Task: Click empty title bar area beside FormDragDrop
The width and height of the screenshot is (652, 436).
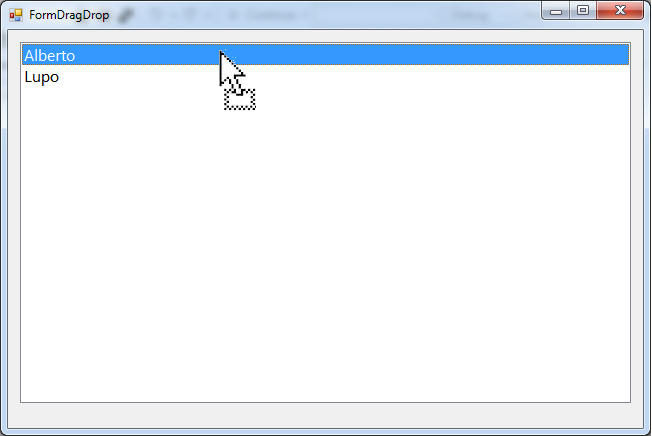Action: click(x=324, y=15)
